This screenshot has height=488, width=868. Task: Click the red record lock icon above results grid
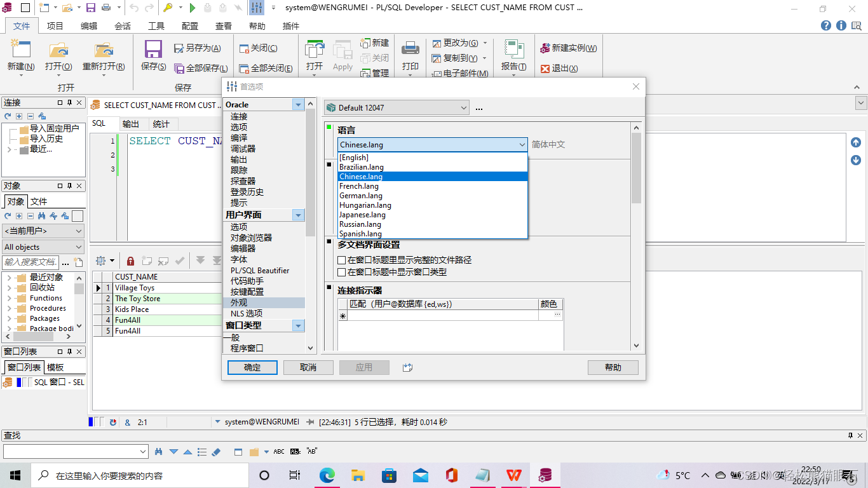[x=130, y=260]
